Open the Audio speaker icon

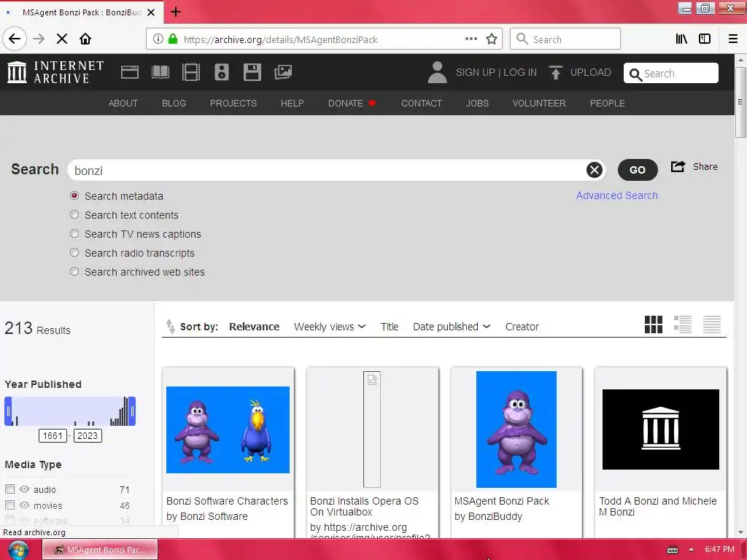[222, 72]
